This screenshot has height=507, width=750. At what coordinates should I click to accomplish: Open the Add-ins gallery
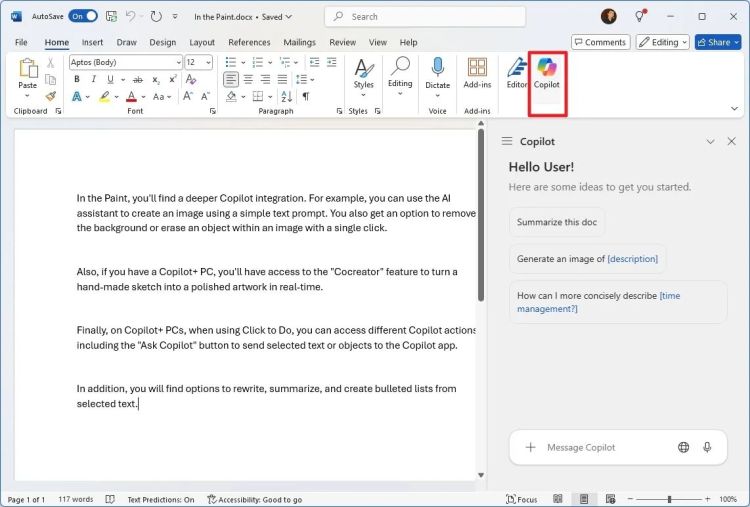point(477,74)
